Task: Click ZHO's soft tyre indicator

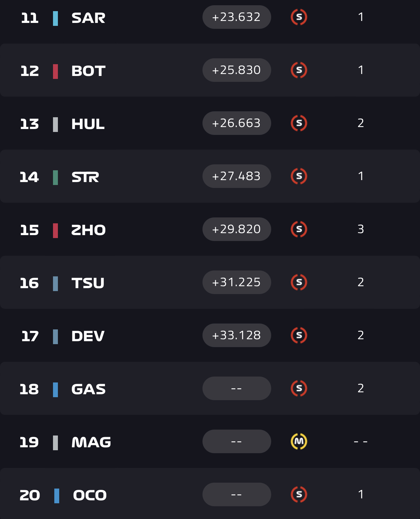Action: point(299,229)
